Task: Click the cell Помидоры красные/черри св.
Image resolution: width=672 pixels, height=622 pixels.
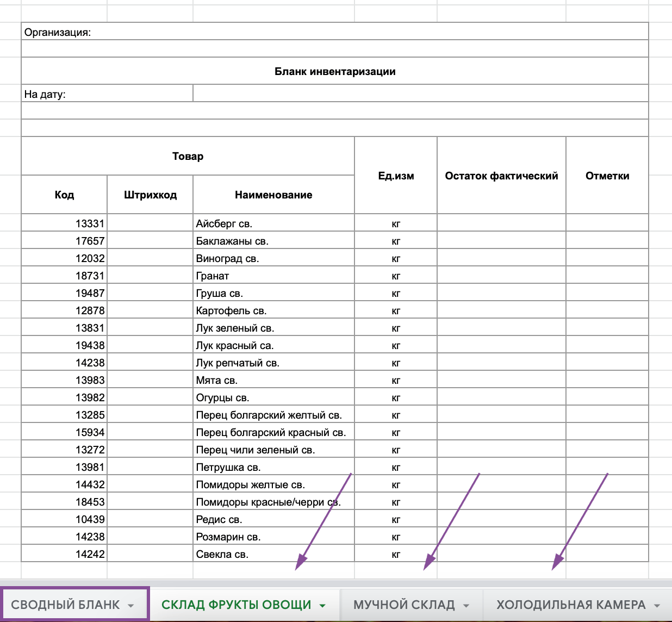Action: [273, 502]
